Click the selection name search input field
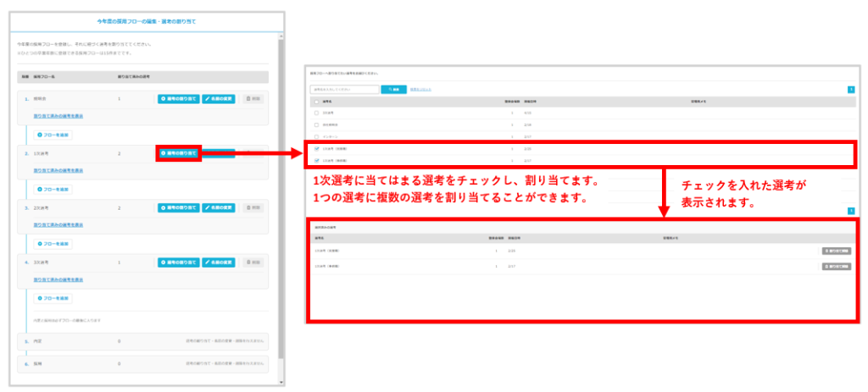This screenshot has width=868, height=392. point(344,89)
